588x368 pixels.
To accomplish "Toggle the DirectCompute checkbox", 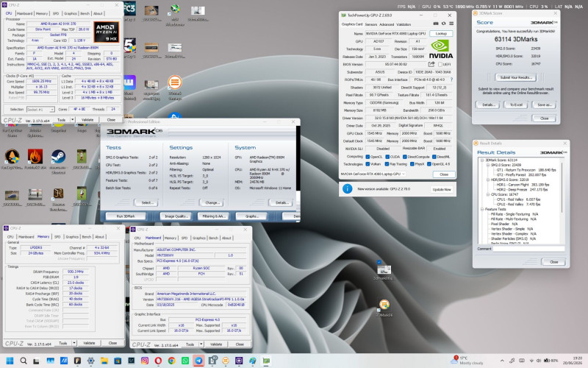I will pyautogui.click(x=405, y=157).
